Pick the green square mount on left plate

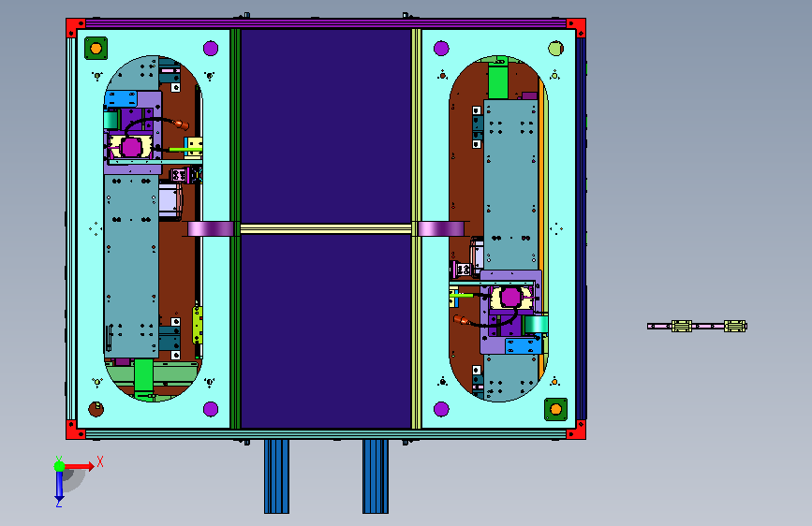[x=96, y=48]
